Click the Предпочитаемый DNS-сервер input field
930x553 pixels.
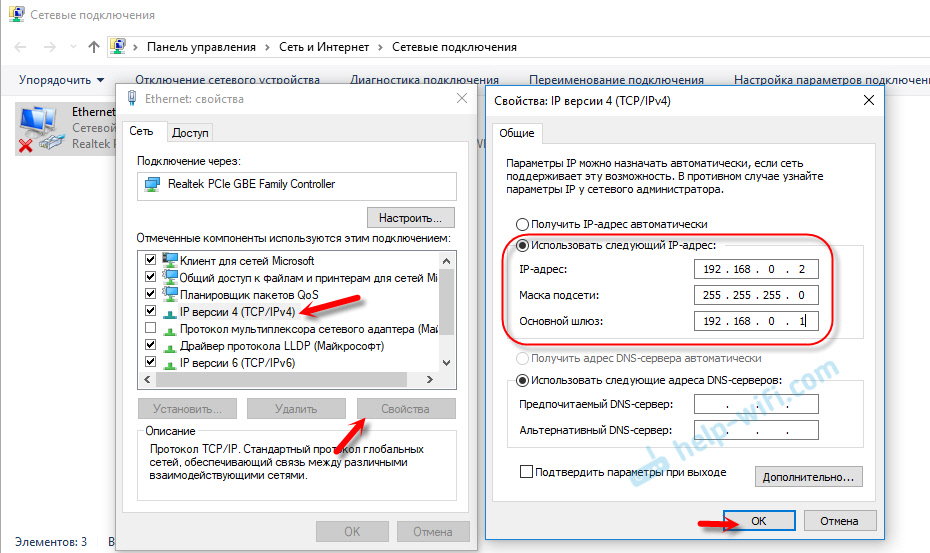(x=754, y=405)
